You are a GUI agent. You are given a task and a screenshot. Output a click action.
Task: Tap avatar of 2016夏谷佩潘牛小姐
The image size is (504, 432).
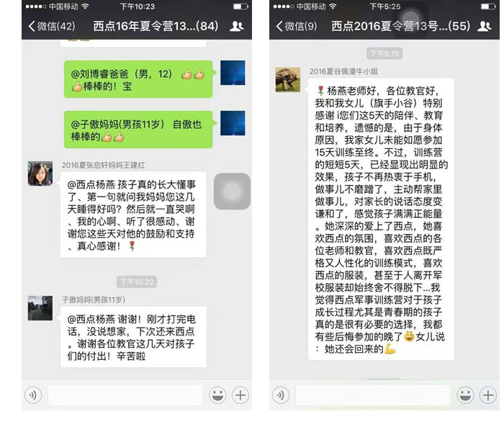point(288,80)
